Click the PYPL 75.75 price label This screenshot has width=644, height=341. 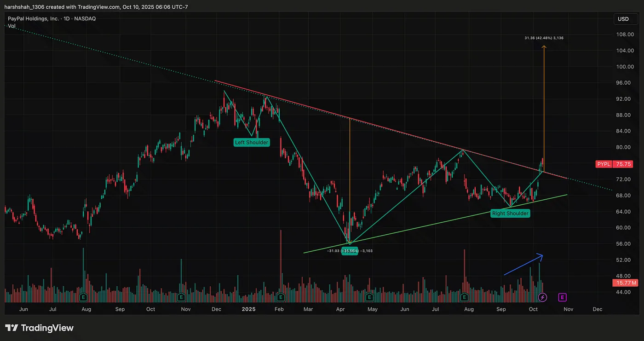(x=615, y=164)
